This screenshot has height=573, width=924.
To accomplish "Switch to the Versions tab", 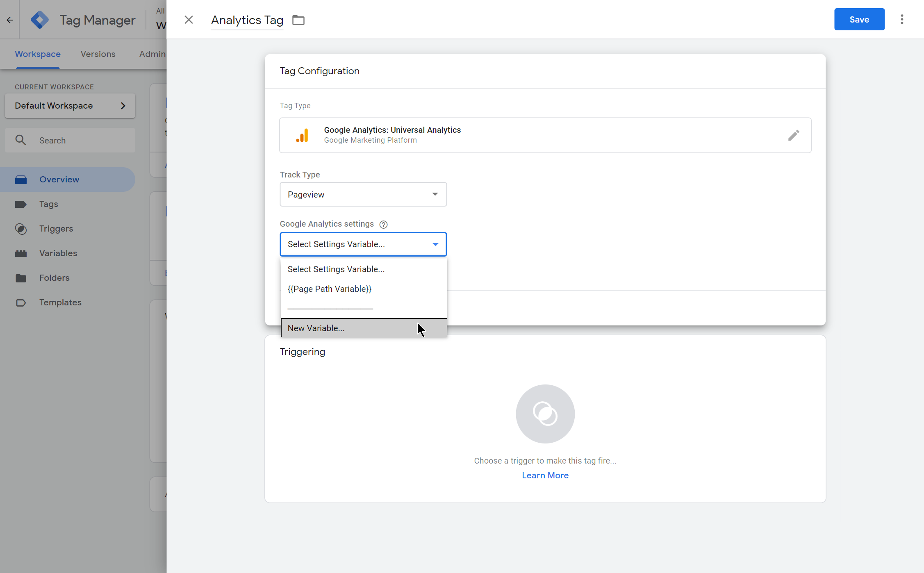I will pyautogui.click(x=98, y=54).
